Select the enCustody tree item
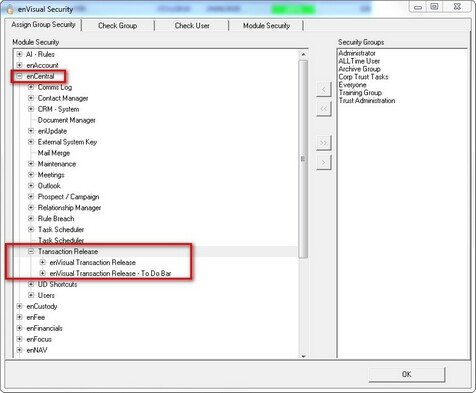This screenshot has height=393, width=476. pos(42,306)
